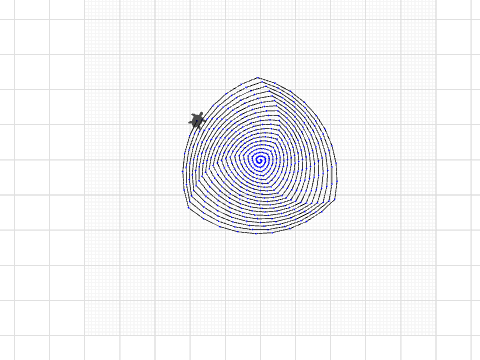480x360 pixels.
Task: Click empty fine-grid canvas right of the spiral
Action: pyautogui.click(x=387, y=160)
